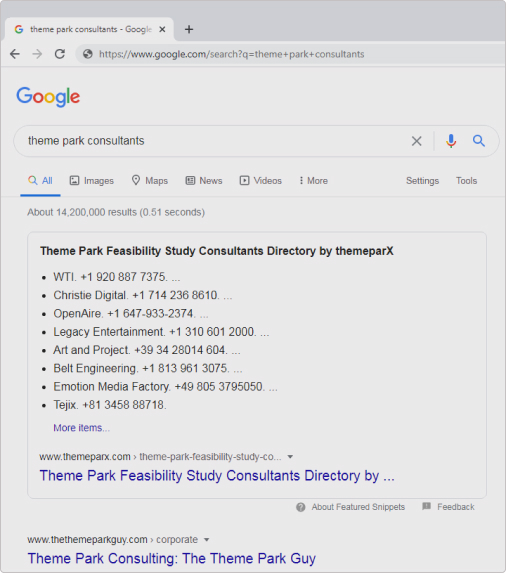Open the Google logo homepage
This screenshot has height=573, width=506.
pyautogui.click(x=48, y=97)
